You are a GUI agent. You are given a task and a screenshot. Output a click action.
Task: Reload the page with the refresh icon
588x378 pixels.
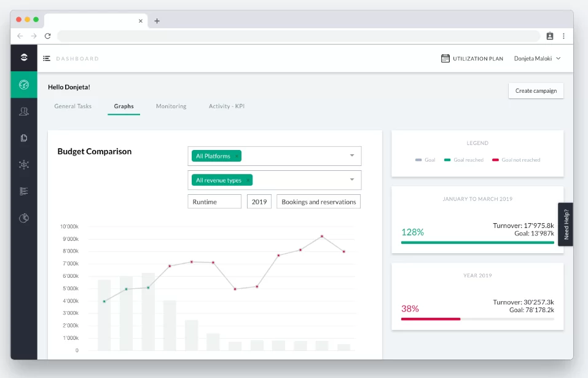pos(48,36)
